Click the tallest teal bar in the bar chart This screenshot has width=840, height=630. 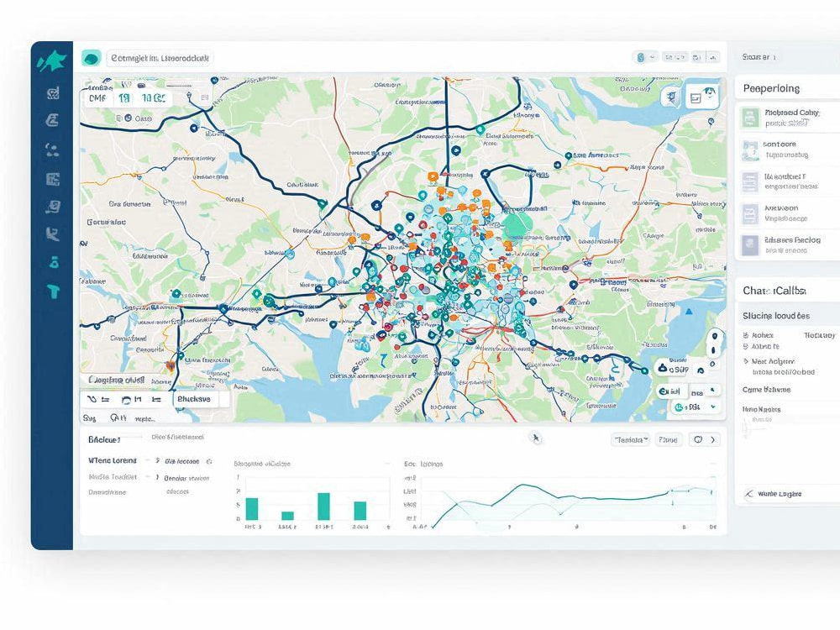coord(323,507)
